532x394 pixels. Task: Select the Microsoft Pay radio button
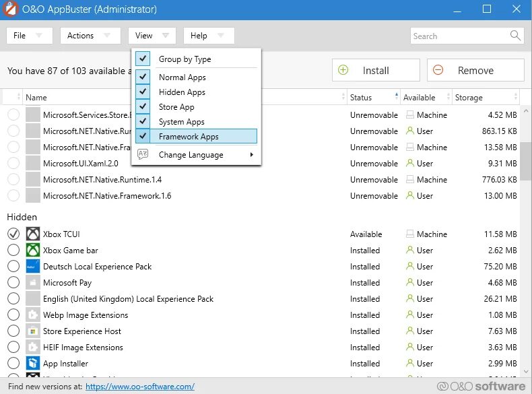click(x=13, y=282)
